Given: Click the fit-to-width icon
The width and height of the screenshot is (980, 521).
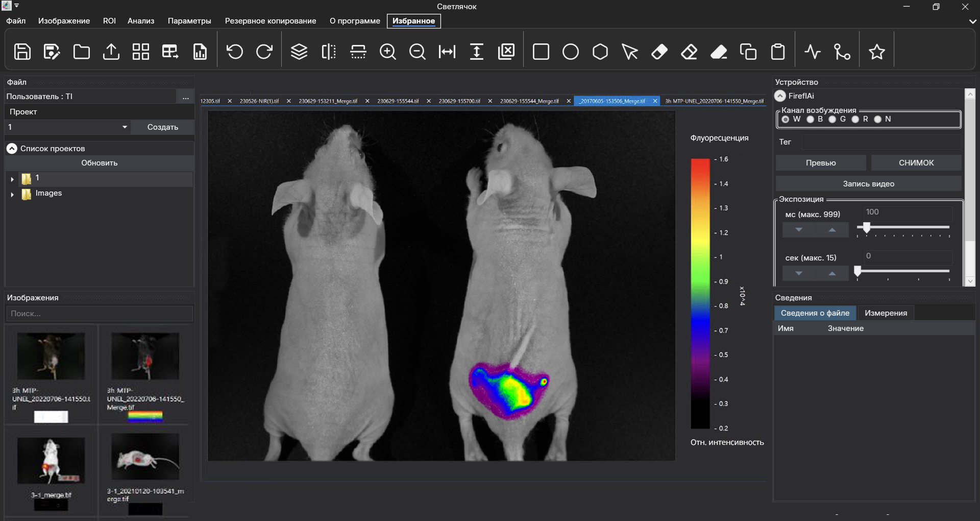Looking at the screenshot, I should 447,52.
